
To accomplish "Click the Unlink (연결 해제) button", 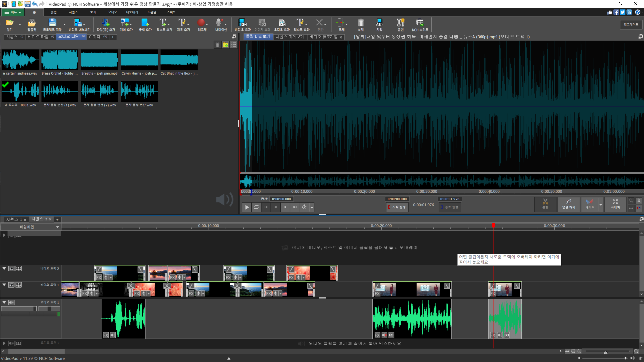I will tap(569, 204).
